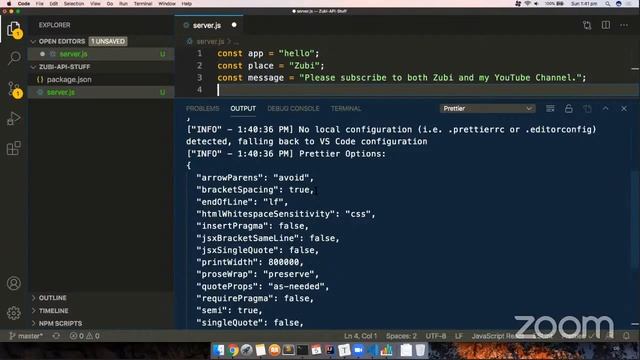The image size is (640, 360).
Task: Click Ln 4, Col 1 in status bar
Action: [x=360, y=336]
